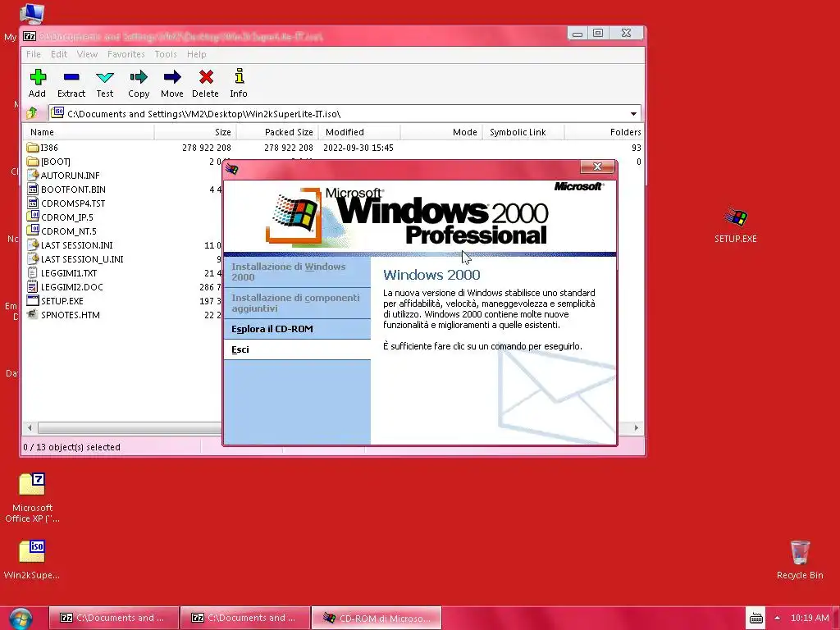
Task: Select the LEGGIMI1.TXT file icon
Action: (x=33, y=272)
